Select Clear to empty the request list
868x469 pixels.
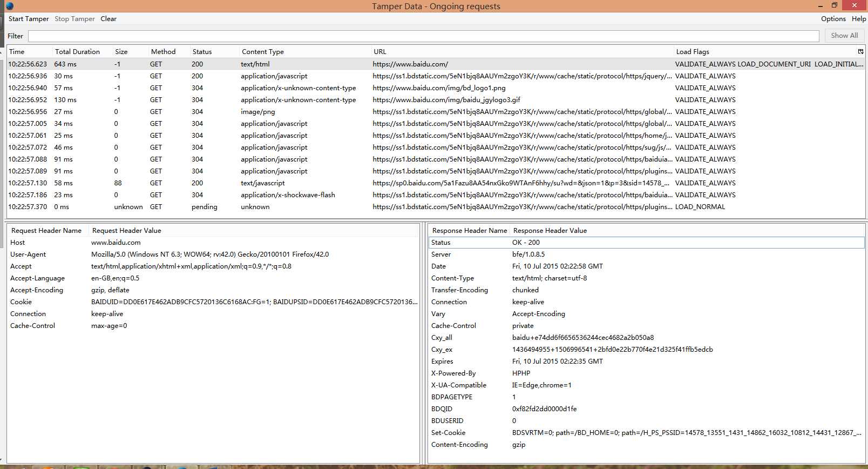coord(109,19)
